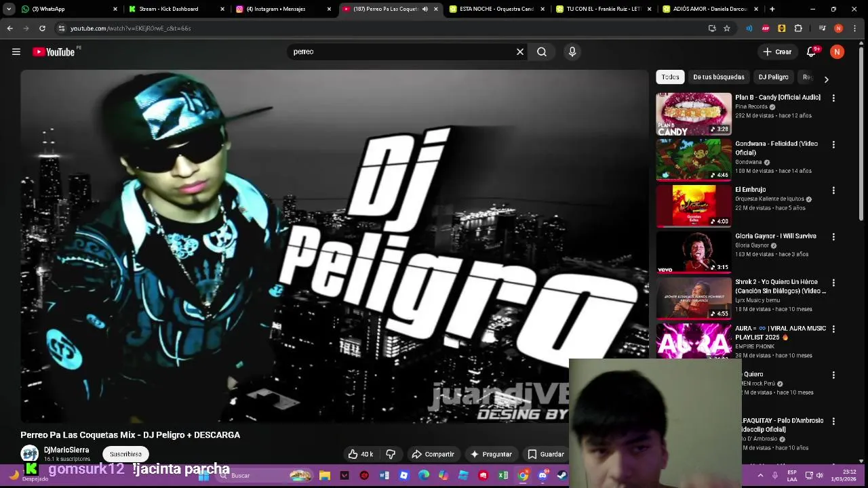
Task: Open Gloria Gaynor I Will Survive thumbnail
Action: [x=694, y=252]
